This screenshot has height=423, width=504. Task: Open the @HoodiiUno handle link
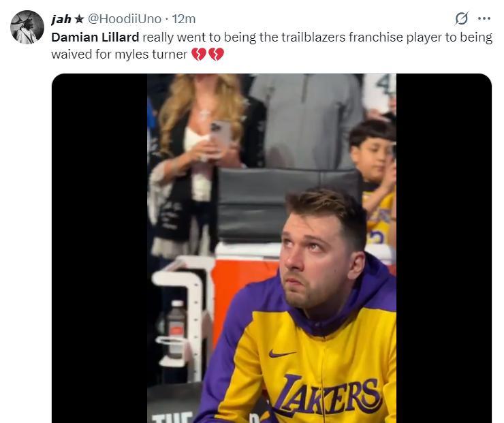point(126,19)
